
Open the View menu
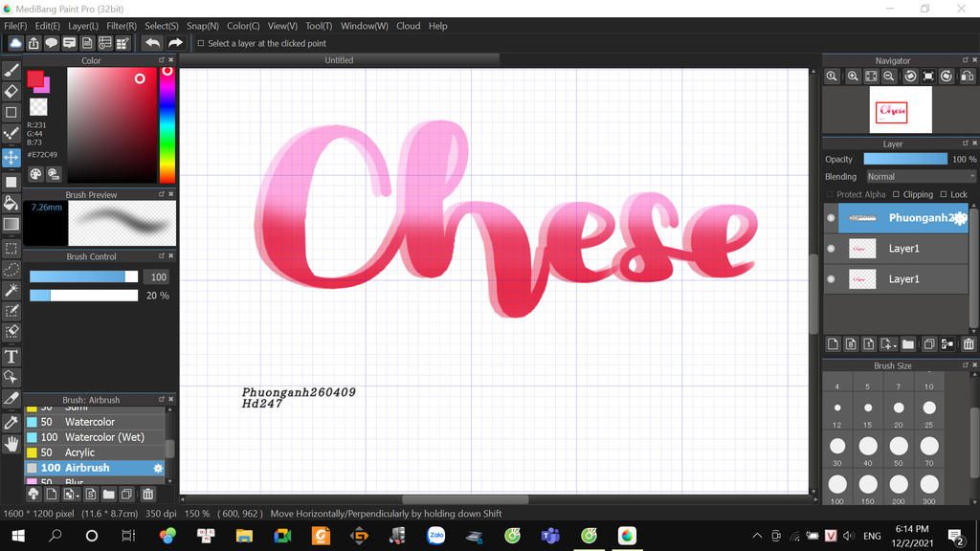(x=282, y=26)
